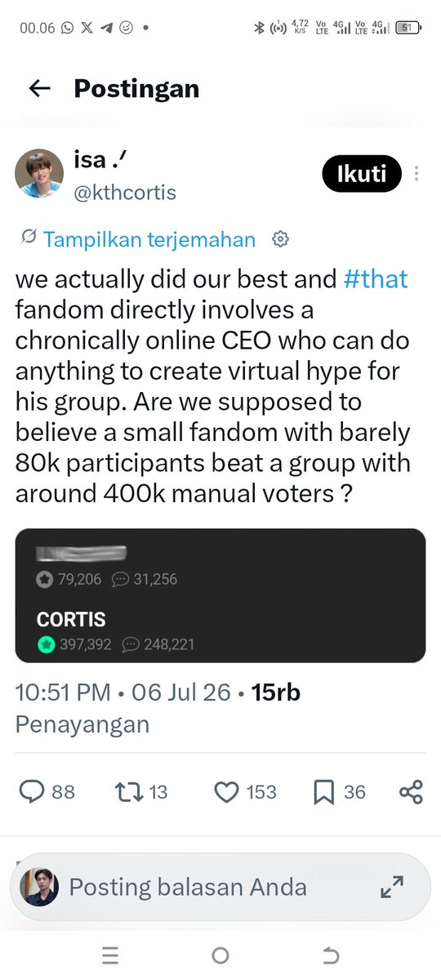Open the three-dot menu beside Ikuti
The width and height of the screenshot is (441, 980).
(x=417, y=174)
